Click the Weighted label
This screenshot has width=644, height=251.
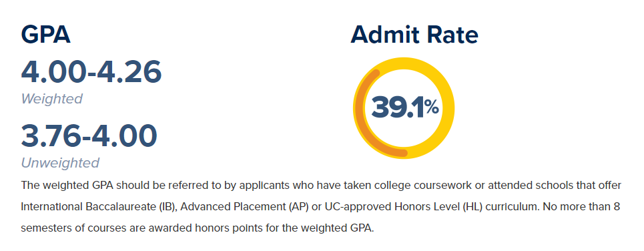click(x=52, y=99)
